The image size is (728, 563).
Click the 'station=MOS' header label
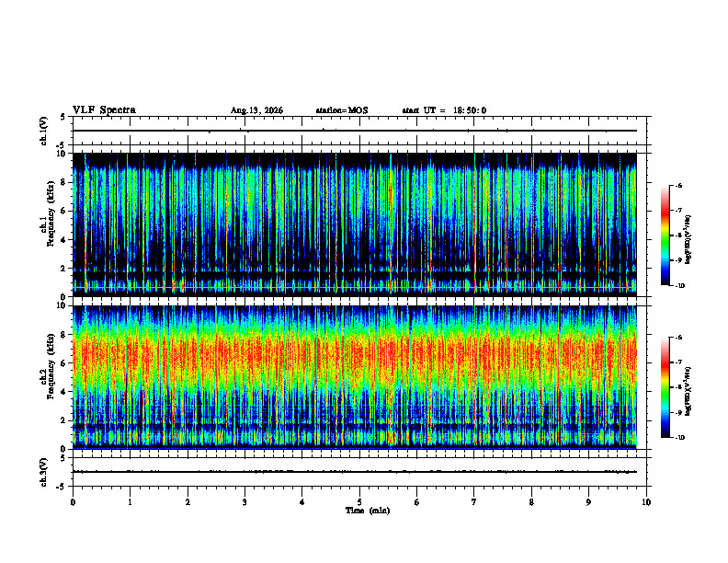(342, 110)
